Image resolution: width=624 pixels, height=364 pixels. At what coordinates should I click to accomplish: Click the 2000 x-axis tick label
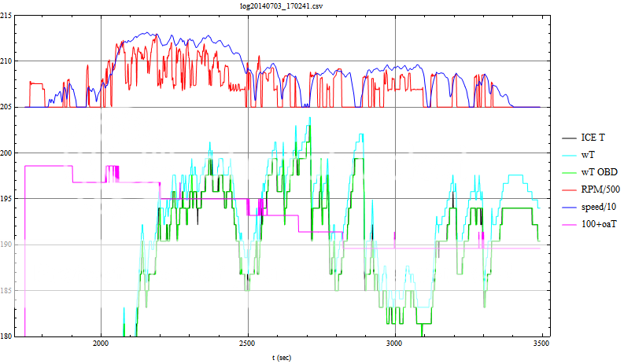101,344
